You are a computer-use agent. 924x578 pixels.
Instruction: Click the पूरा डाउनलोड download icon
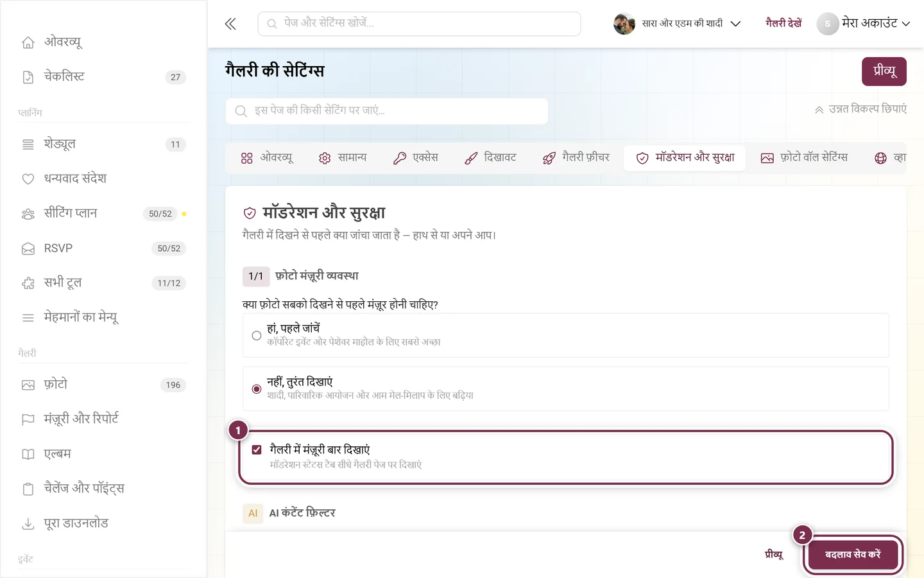coord(28,524)
